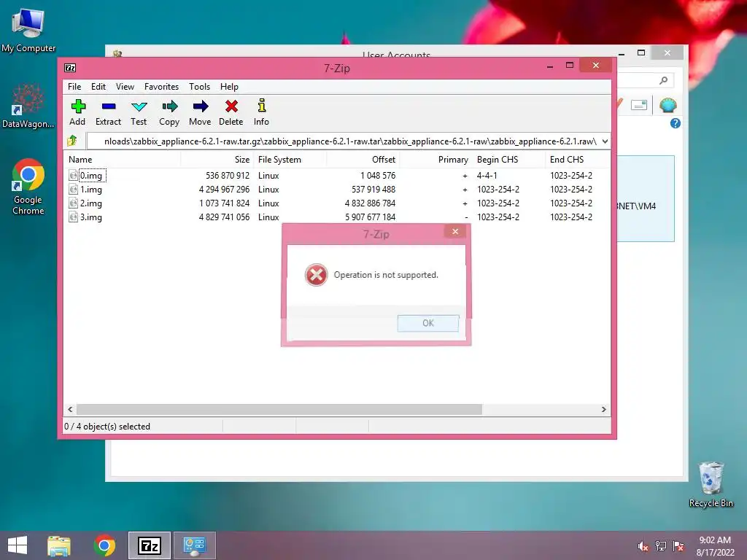The width and height of the screenshot is (747, 560).
Task: Click offset value 4 832 886 784
Action: click(370, 203)
